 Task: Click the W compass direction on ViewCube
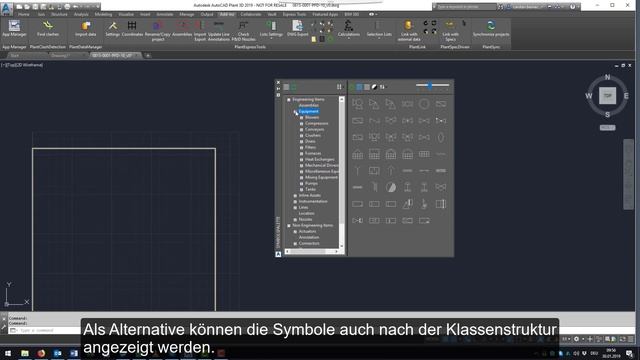589,96
